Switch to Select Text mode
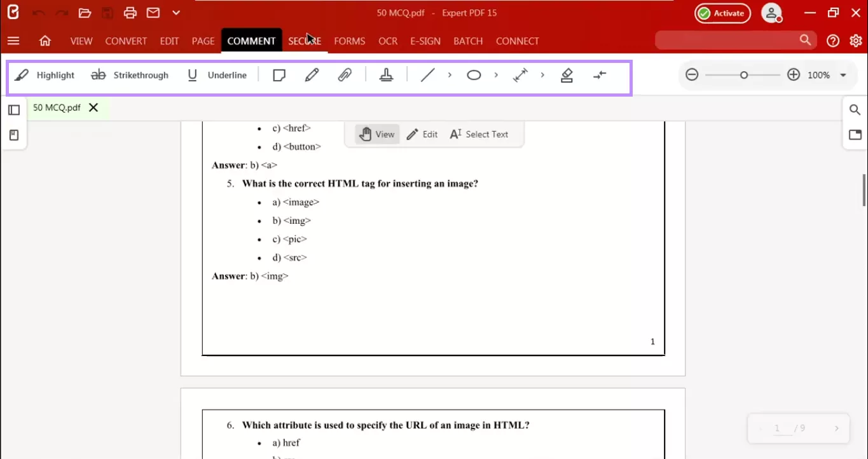 click(479, 134)
